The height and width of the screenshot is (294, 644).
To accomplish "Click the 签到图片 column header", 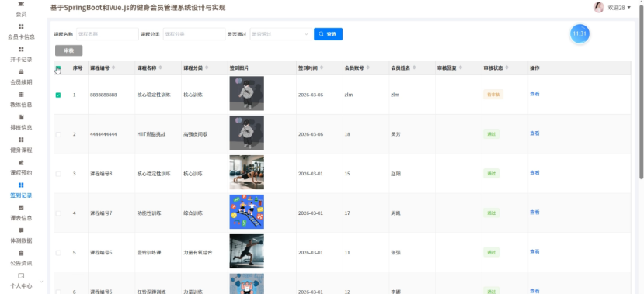I will coord(239,68).
